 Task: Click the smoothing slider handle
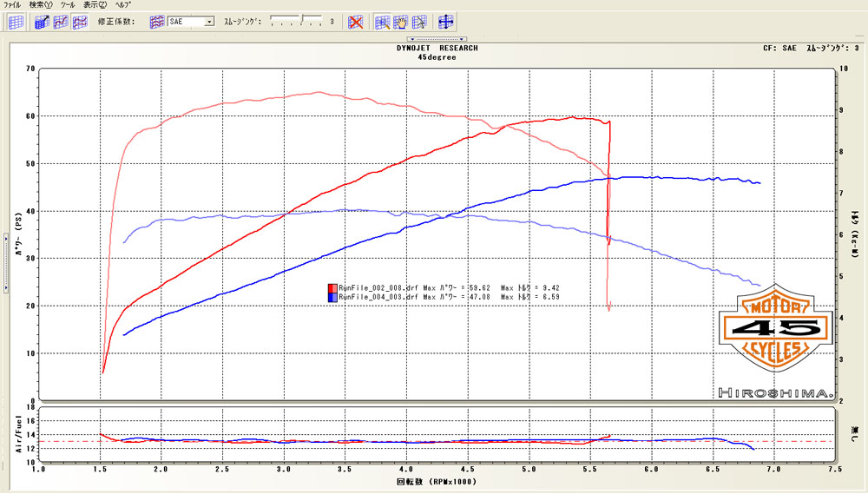(x=303, y=18)
